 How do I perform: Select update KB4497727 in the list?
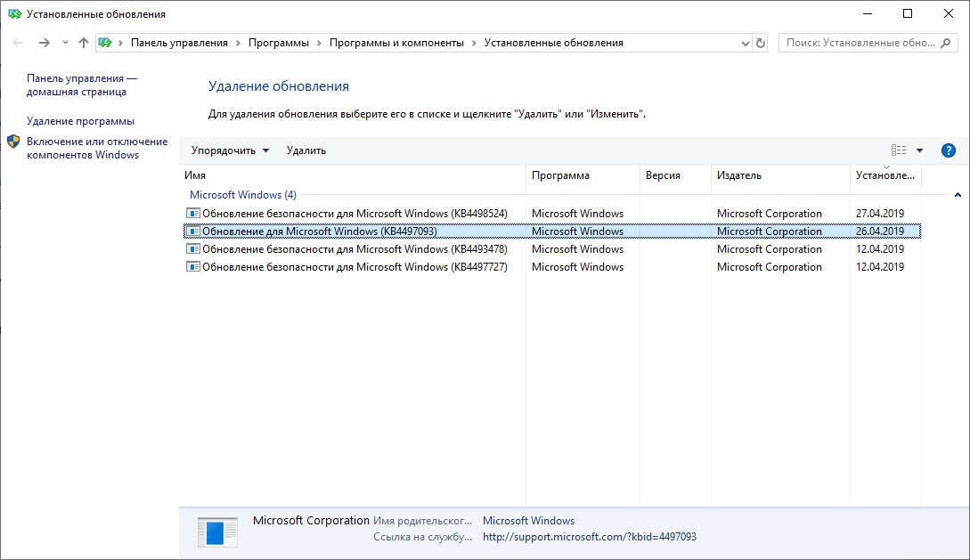click(x=552, y=267)
